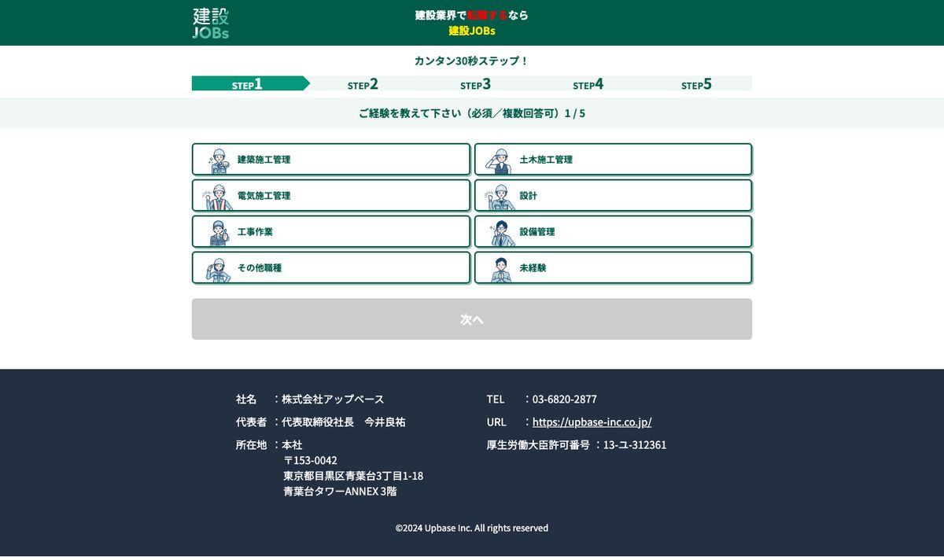944x560 pixels.
Task: Click the worker icon beside 工事作業
Action: tap(219, 232)
